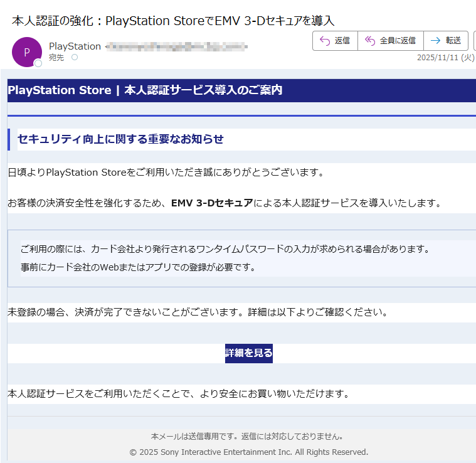476x463 pixels.
Task: Click the 宛先 recipient label
Action: click(x=56, y=57)
